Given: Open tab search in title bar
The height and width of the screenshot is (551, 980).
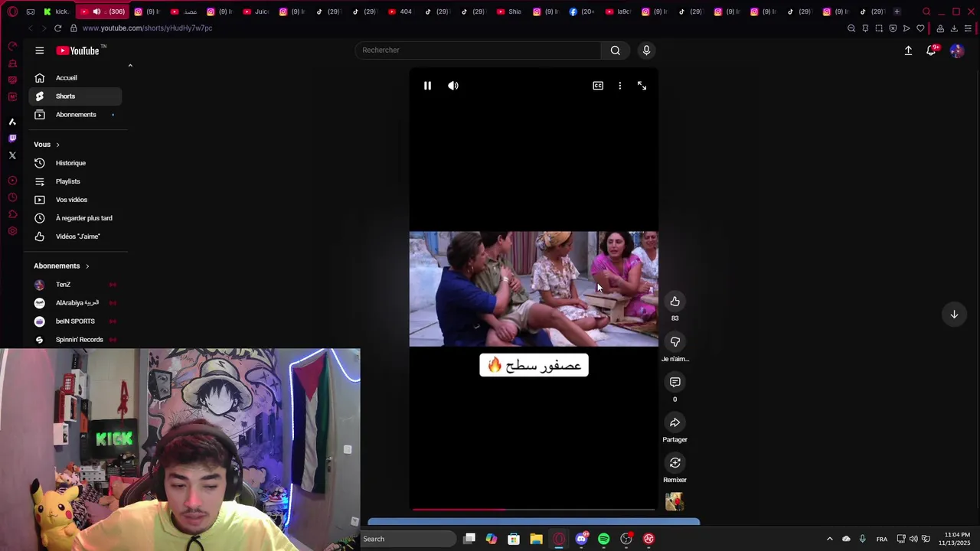Looking at the screenshot, I should point(926,11).
